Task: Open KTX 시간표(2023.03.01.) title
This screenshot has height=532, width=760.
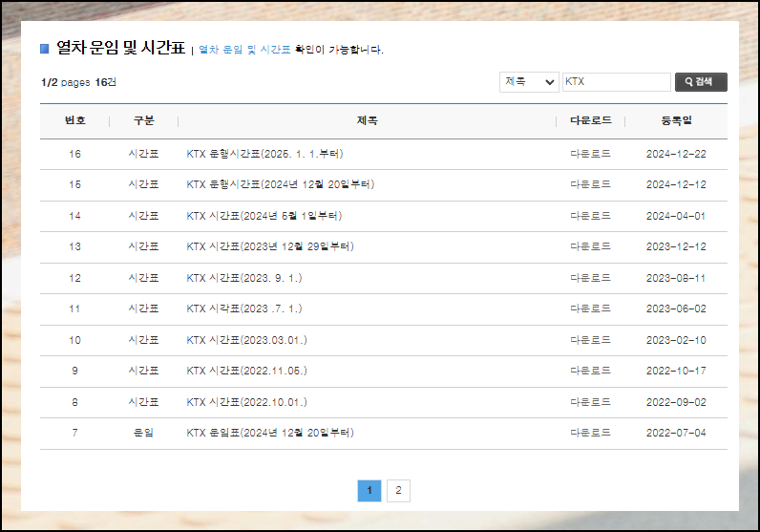Action: click(246, 340)
